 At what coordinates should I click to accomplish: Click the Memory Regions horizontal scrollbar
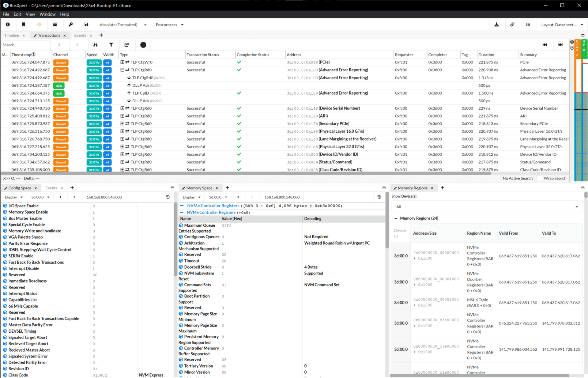[x=480, y=375]
